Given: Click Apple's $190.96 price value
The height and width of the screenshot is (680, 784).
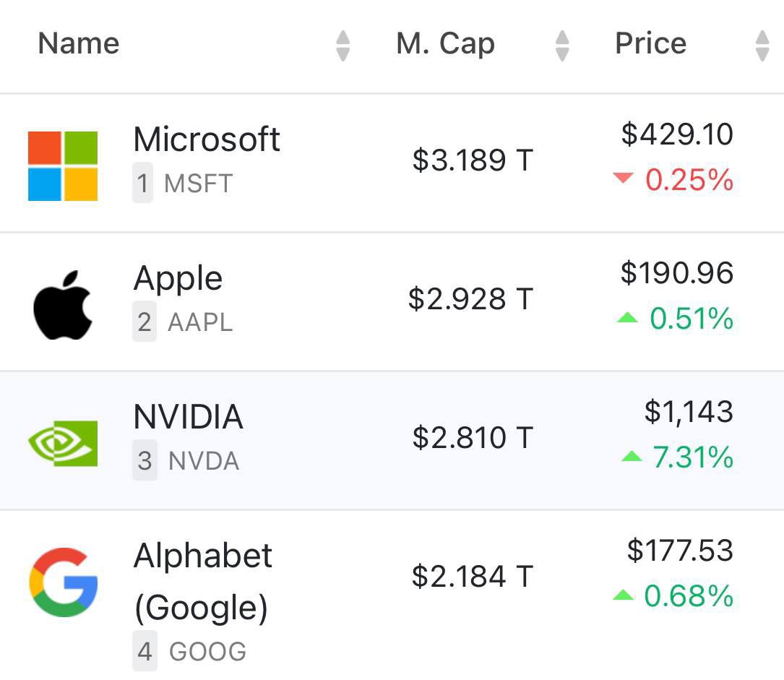Looking at the screenshot, I should click(676, 273).
